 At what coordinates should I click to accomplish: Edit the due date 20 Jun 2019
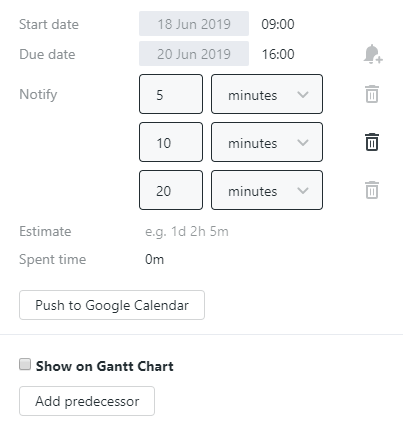[x=194, y=54]
